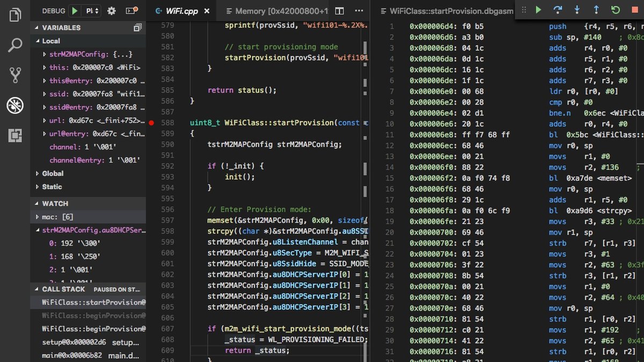Continue execution in the debug toolbar
Image resolution: width=644 pixels, height=362 pixels.
click(x=538, y=10)
